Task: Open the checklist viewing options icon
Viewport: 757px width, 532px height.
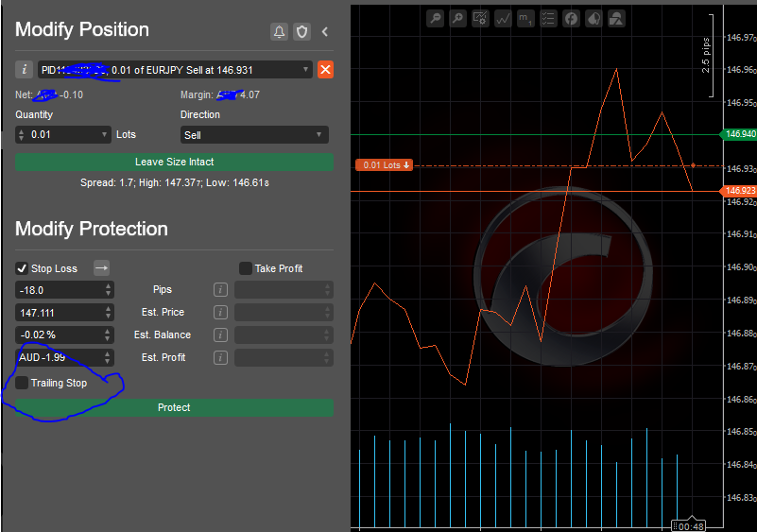Action: (548, 19)
